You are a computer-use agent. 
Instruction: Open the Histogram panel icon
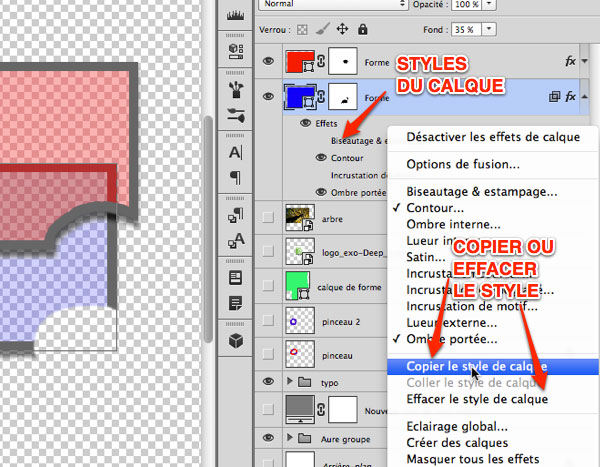(235, 15)
